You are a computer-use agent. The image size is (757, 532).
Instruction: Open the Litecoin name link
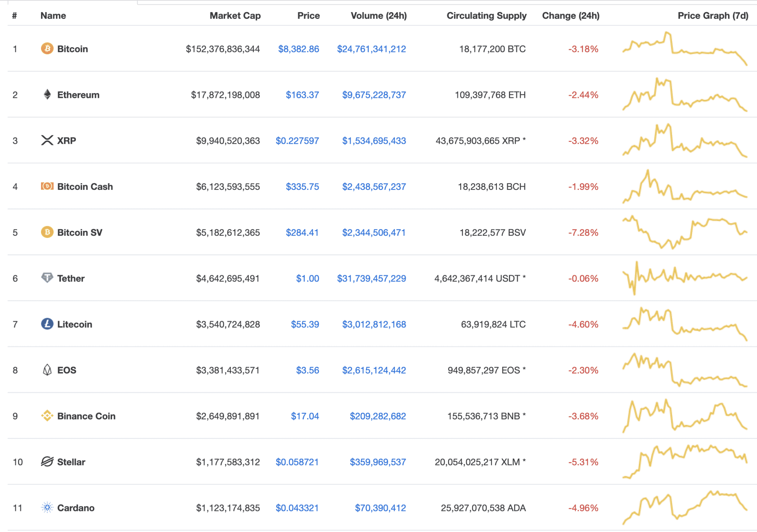click(x=75, y=324)
